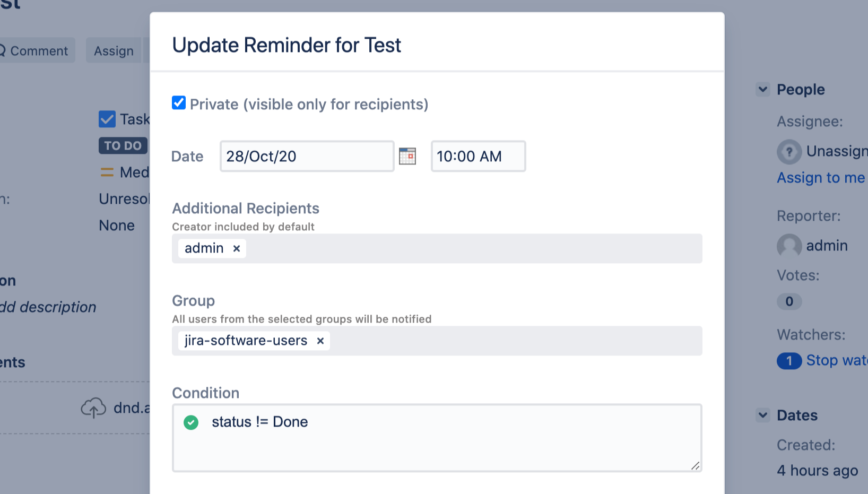This screenshot has height=494, width=868.
Task: Click the Assign button
Action: (x=114, y=51)
